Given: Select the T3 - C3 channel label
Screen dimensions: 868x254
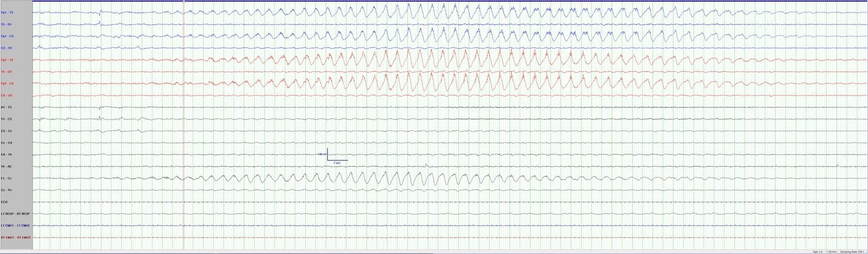Looking at the screenshot, I should point(7,119).
